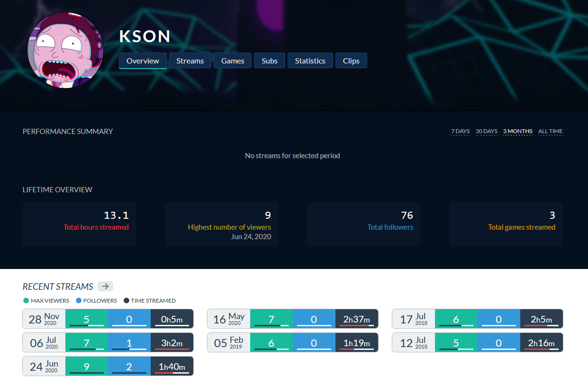Click the Total hours streamed card
The width and height of the screenshot is (588, 385).
point(79,224)
